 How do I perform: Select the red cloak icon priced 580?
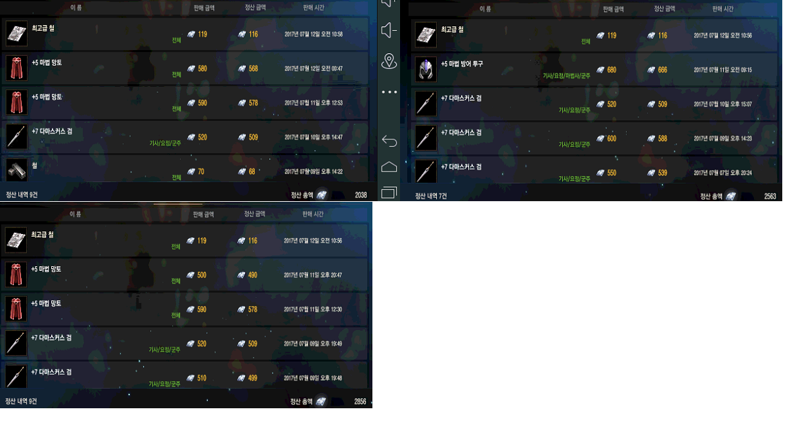click(16, 68)
